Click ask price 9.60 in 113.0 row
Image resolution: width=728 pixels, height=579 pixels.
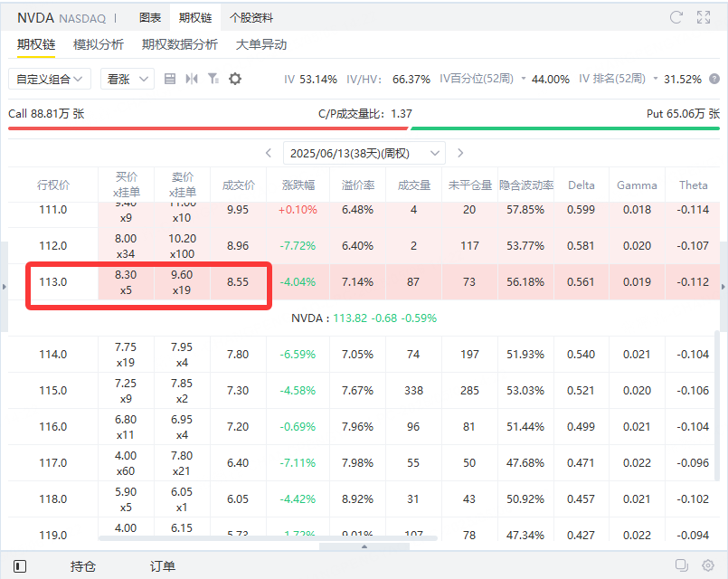pos(182,275)
